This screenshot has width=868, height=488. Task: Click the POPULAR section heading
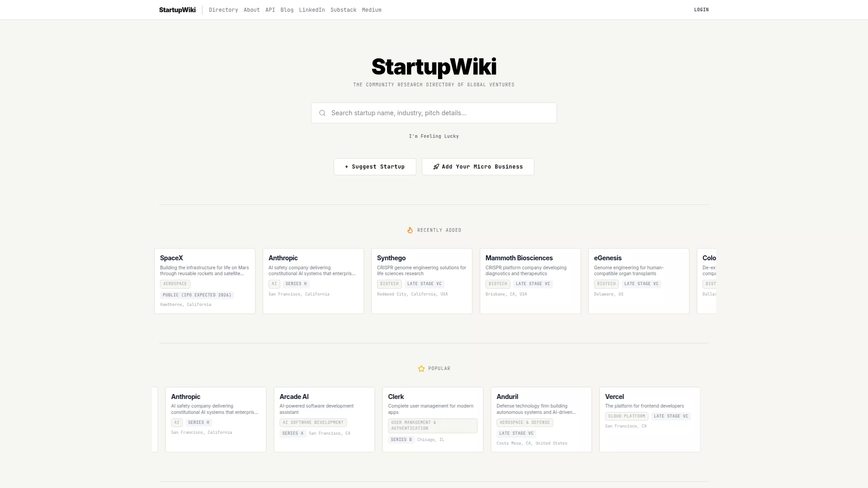click(x=439, y=369)
